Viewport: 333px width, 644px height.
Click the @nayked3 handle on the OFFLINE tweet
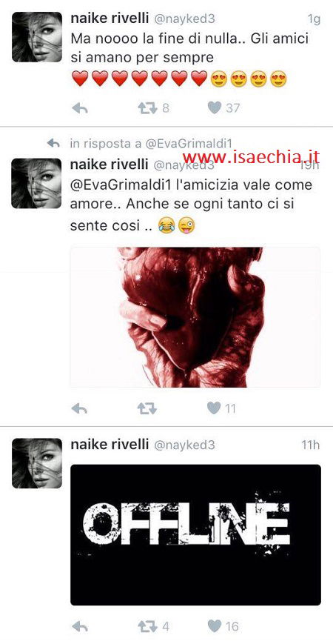(x=184, y=445)
